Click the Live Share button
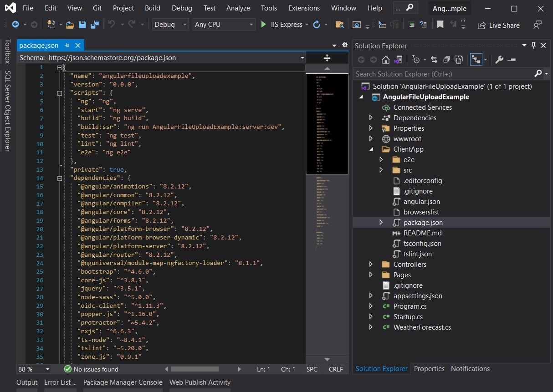This screenshot has width=553, height=392. (x=498, y=25)
